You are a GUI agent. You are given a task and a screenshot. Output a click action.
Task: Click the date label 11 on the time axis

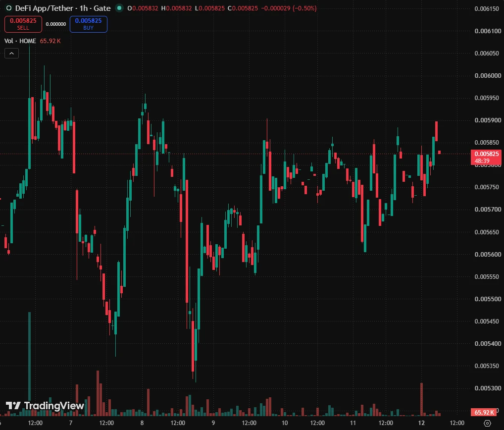[x=353, y=423]
